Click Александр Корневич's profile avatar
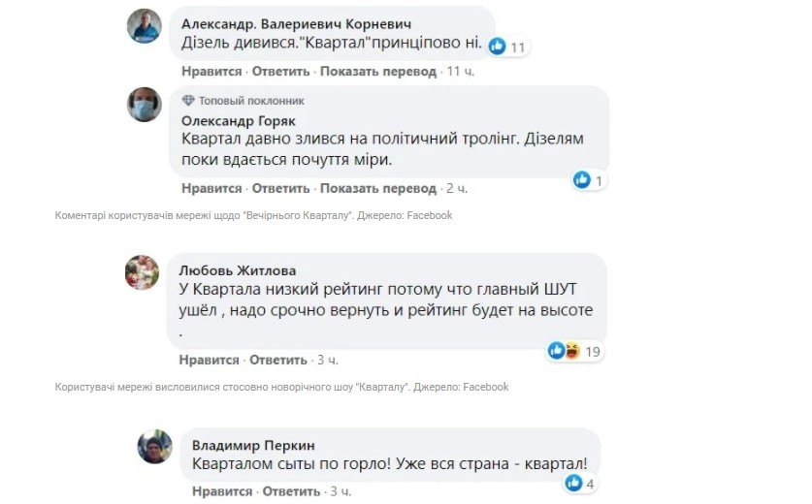Image resolution: width=812 pixels, height=504 pixels. pos(145,25)
